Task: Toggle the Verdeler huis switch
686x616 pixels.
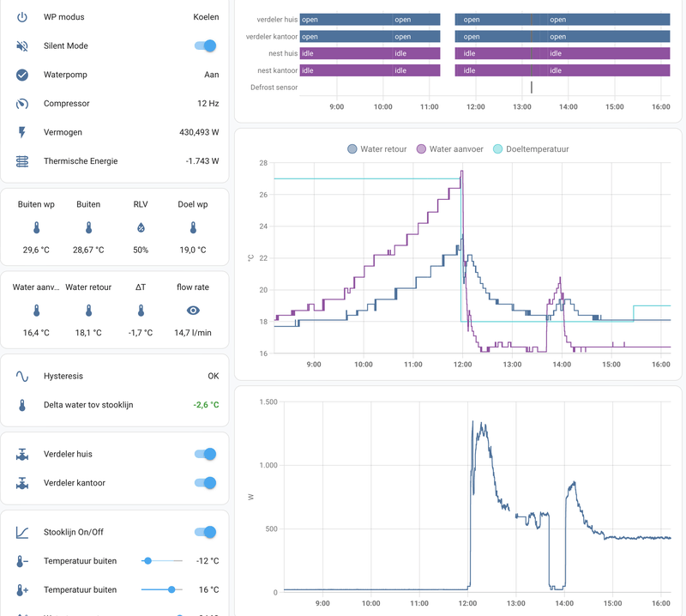Action: point(206,454)
